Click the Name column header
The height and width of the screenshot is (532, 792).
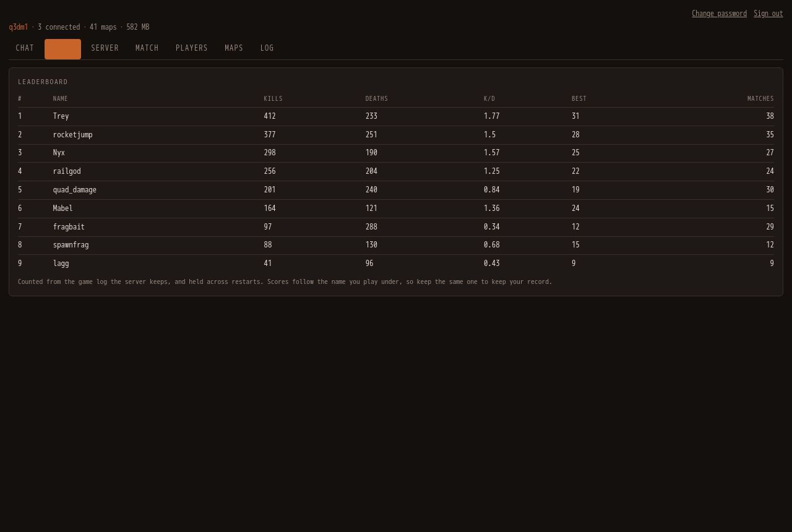pos(61,99)
